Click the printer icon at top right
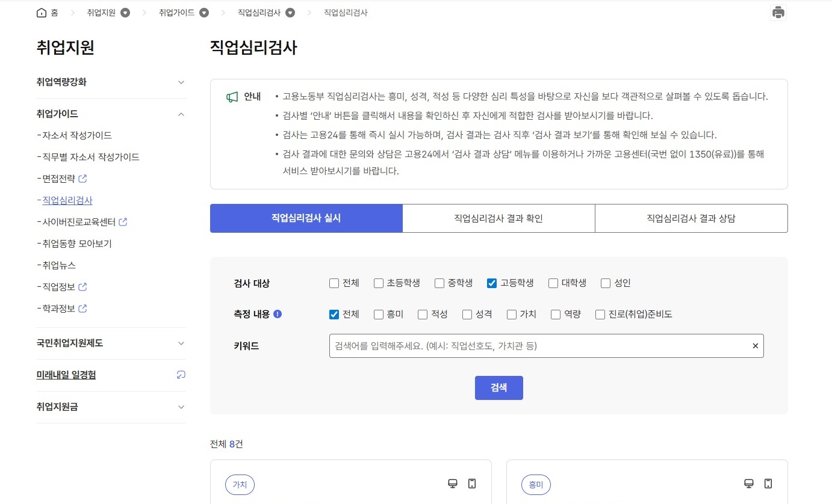 pyautogui.click(x=778, y=11)
